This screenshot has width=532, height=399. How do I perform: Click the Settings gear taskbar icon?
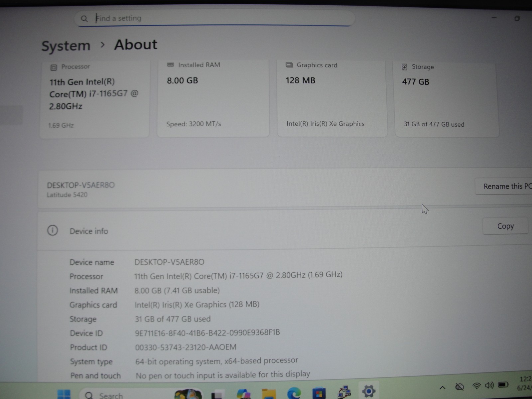pyautogui.click(x=369, y=391)
